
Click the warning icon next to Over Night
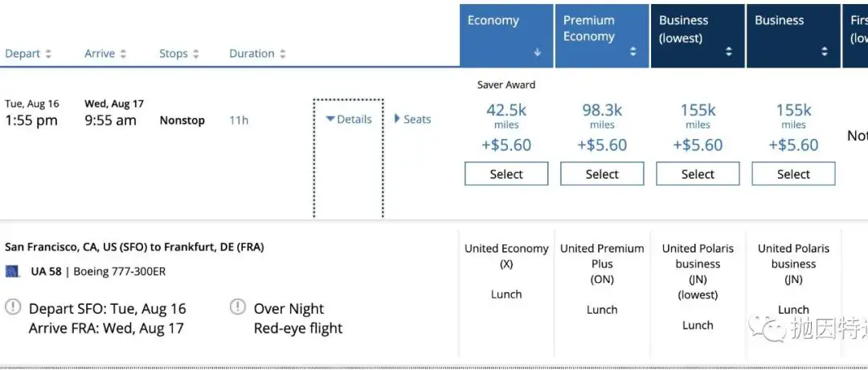238,306
